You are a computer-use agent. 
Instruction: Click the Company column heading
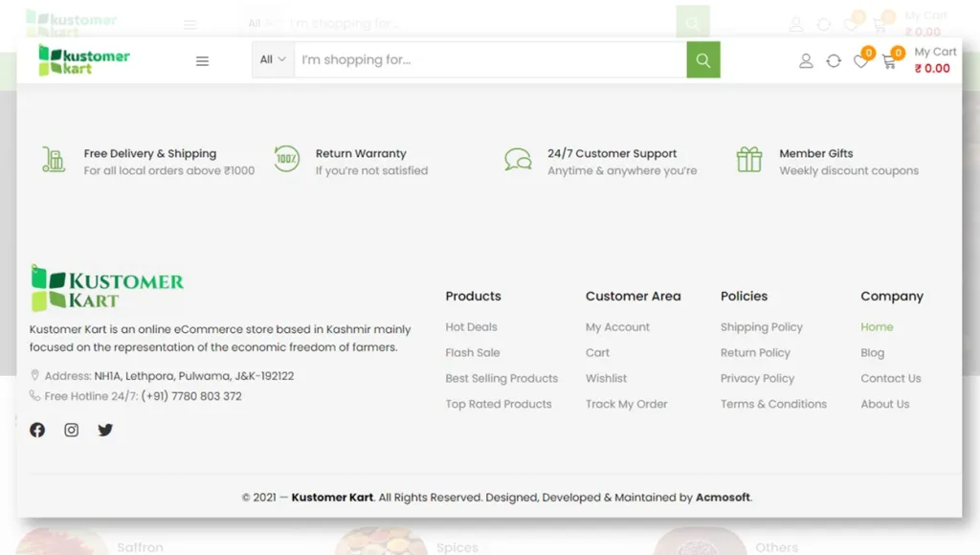pos(892,297)
